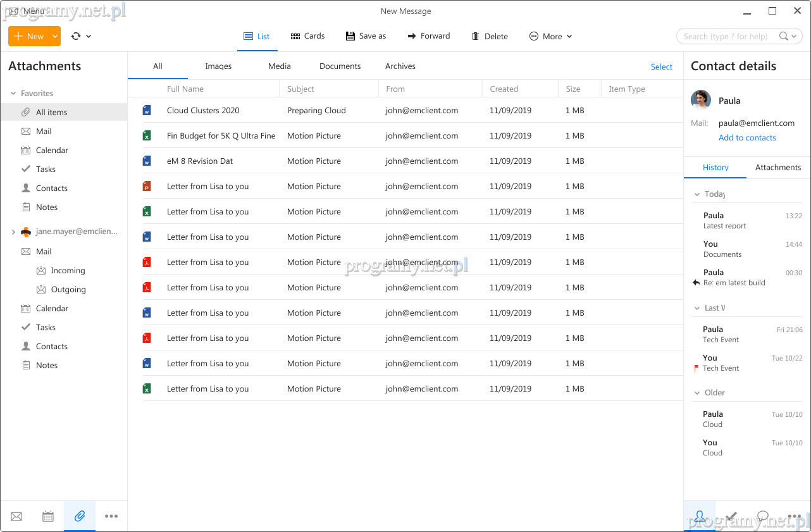Expand the jane.mayer account tree node
Image resolution: width=811 pixels, height=532 pixels.
pos(13,232)
